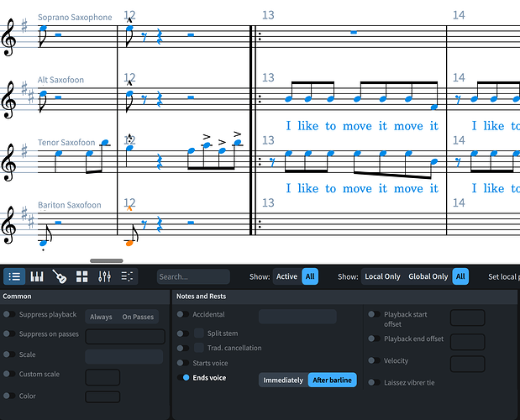Toggle Trad. cancellation switch
This screenshot has width=520, height=420.
point(183,348)
